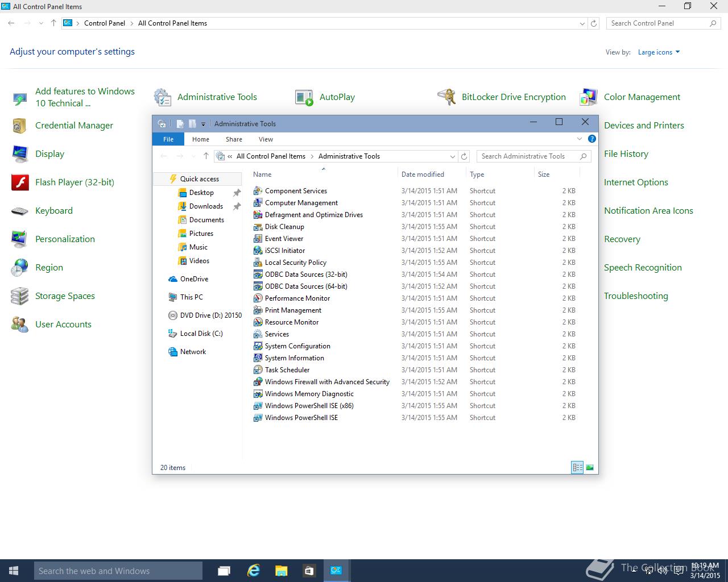
Task: Select the Downloads folder in navigation pane
Action: (x=206, y=206)
